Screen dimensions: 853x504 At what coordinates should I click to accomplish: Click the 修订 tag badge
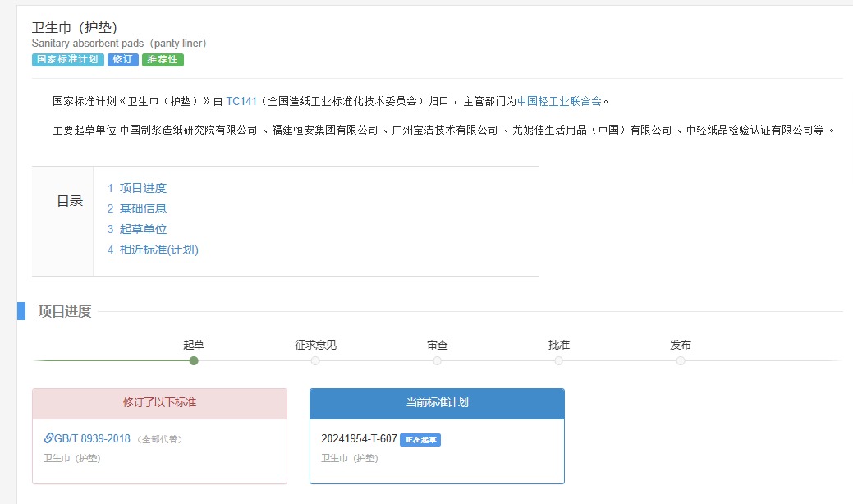tap(123, 59)
